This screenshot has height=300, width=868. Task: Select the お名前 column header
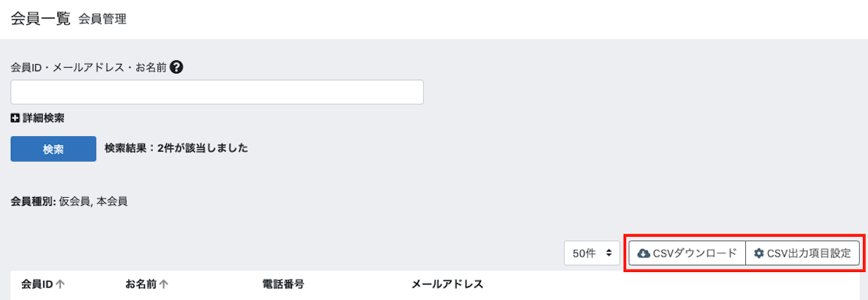tap(141, 285)
